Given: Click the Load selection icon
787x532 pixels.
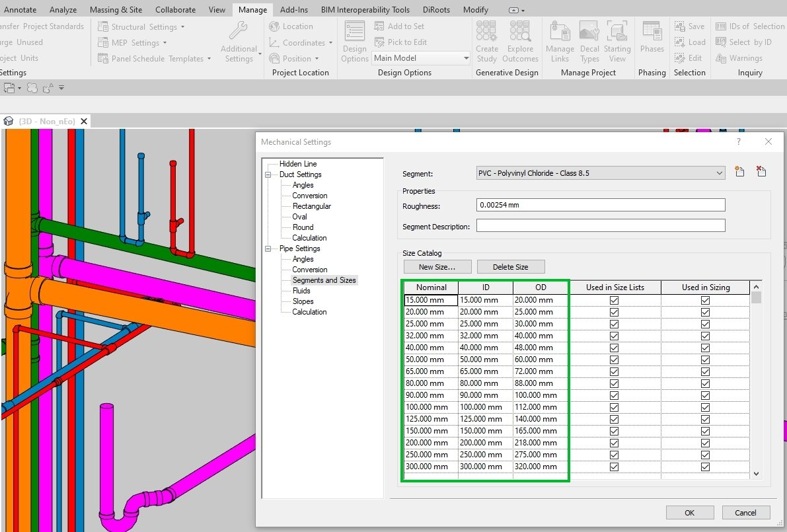Looking at the screenshot, I should tap(679, 42).
